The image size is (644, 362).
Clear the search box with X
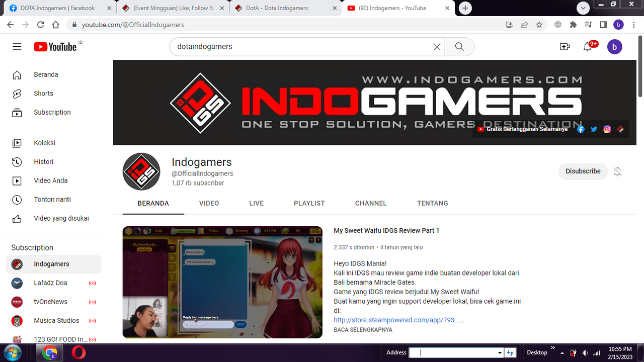437,47
